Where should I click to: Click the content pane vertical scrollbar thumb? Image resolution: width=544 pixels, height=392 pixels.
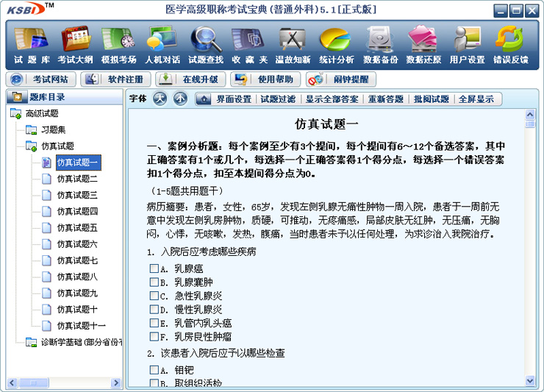click(x=530, y=124)
